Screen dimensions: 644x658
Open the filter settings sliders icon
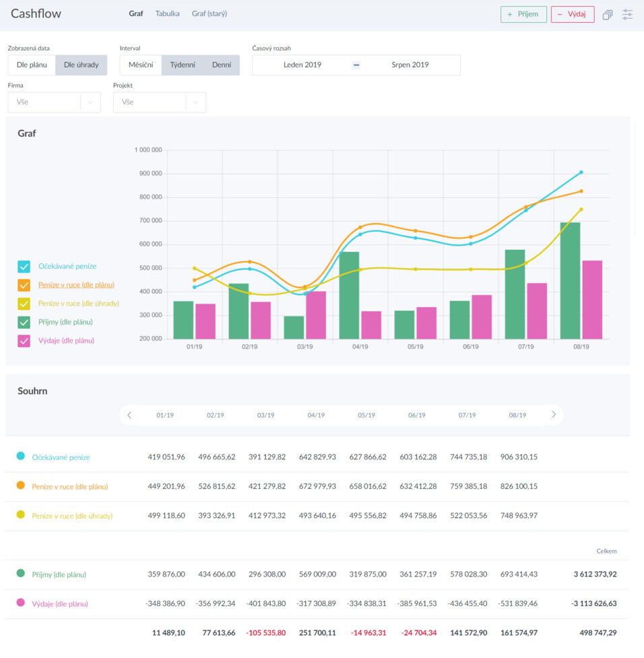coord(628,14)
